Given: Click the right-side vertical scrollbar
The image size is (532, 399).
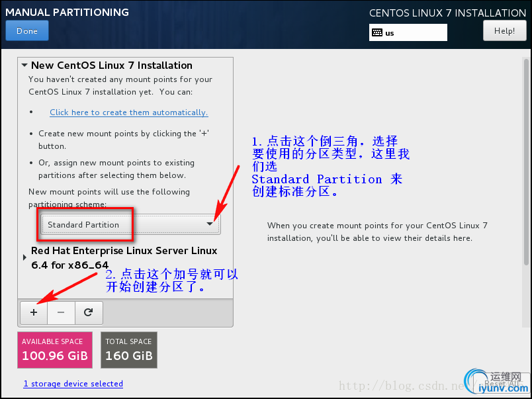Looking at the screenshot, I should (526, 162).
